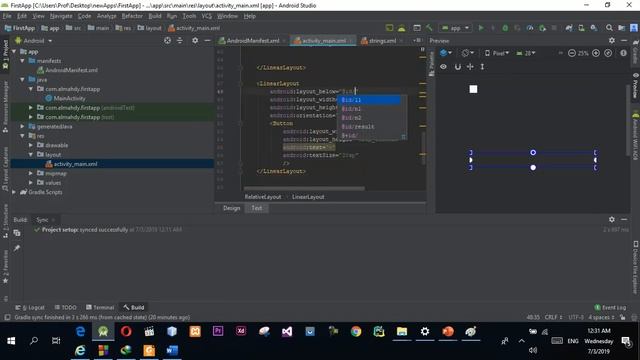Zoom in the layout preview
Screen dimensions: 640x360
point(596,53)
